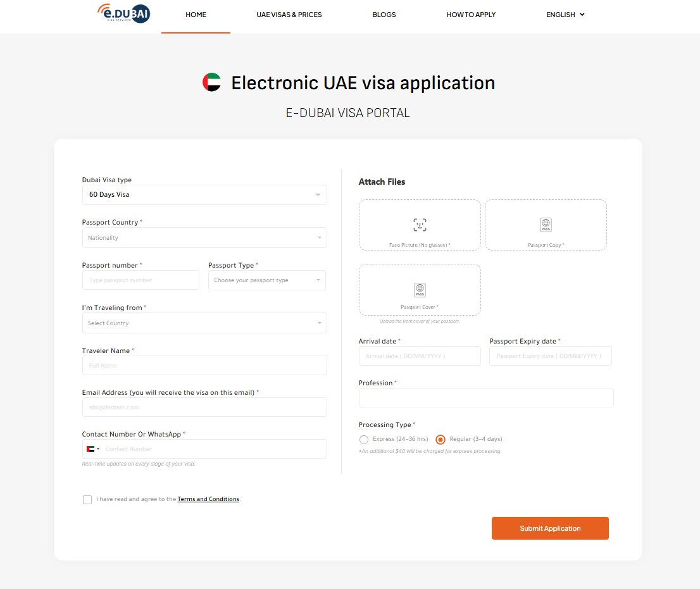Open the English language menu
700x589 pixels.
(x=565, y=15)
